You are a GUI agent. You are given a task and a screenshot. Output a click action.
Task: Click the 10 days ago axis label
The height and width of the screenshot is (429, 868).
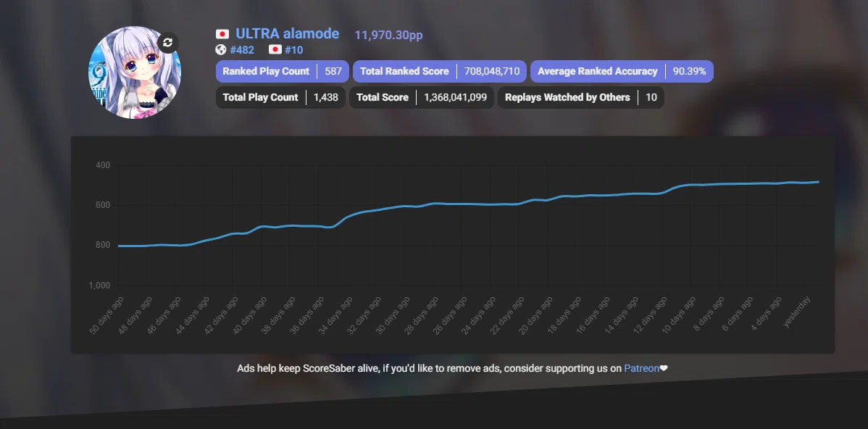click(x=678, y=315)
